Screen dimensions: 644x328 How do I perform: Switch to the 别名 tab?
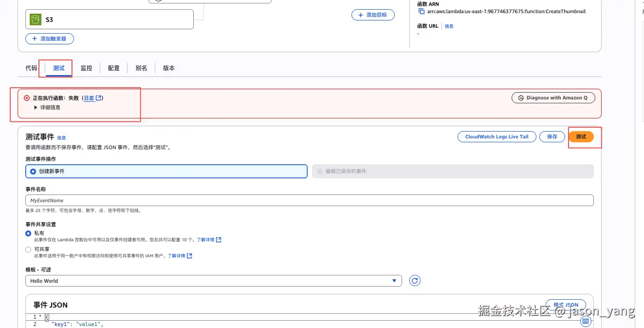click(141, 68)
